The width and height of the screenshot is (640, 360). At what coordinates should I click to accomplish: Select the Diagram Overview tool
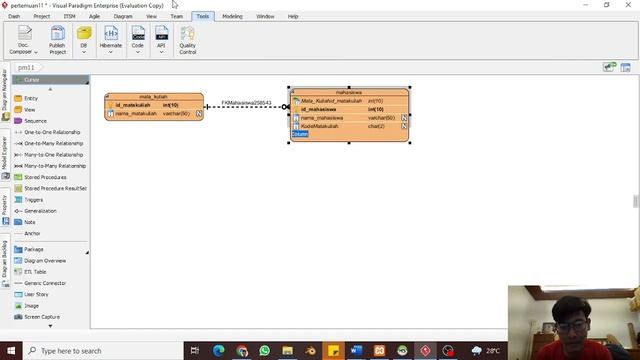tap(45, 260)
